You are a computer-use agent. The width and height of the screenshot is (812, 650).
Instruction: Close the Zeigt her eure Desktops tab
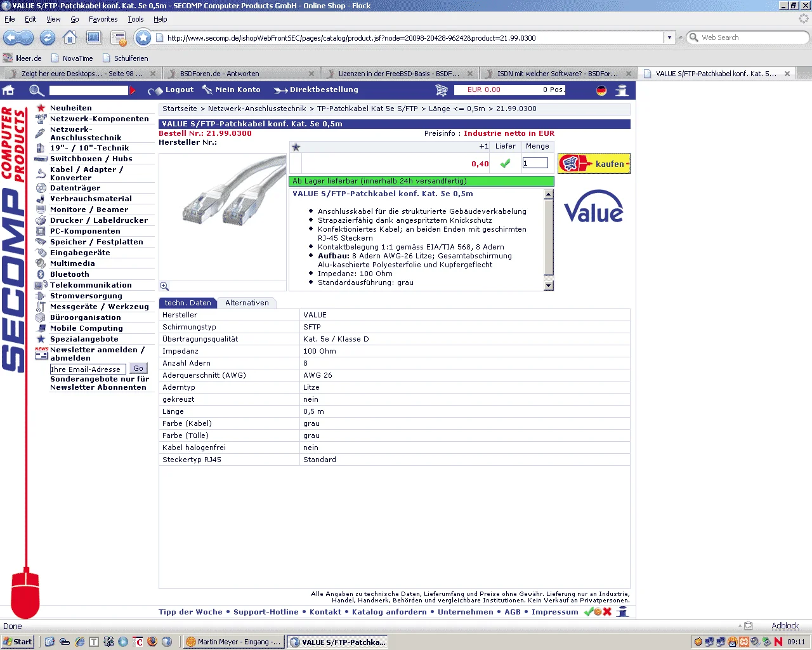pos(152,74)
